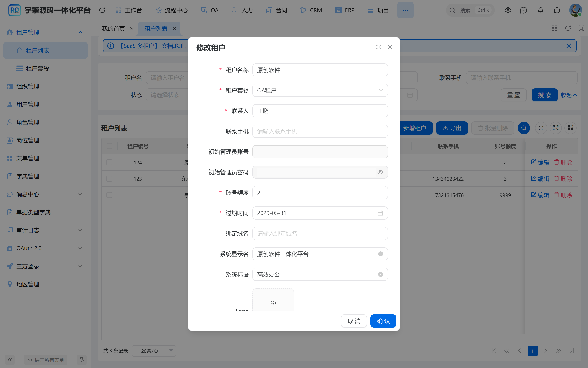Collapse the 租户管理 menu group
588x368 pixels.
tap(45, 32)
